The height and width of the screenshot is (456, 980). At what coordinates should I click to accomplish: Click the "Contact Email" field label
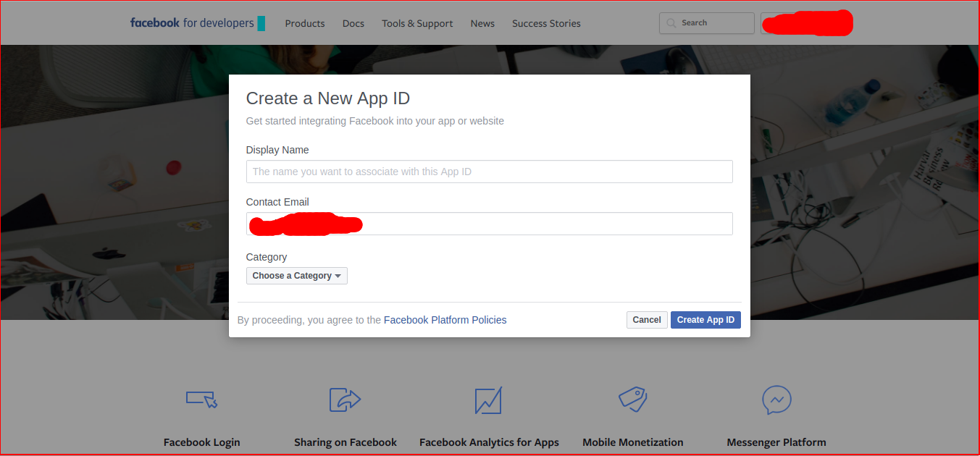click(277, 202)
